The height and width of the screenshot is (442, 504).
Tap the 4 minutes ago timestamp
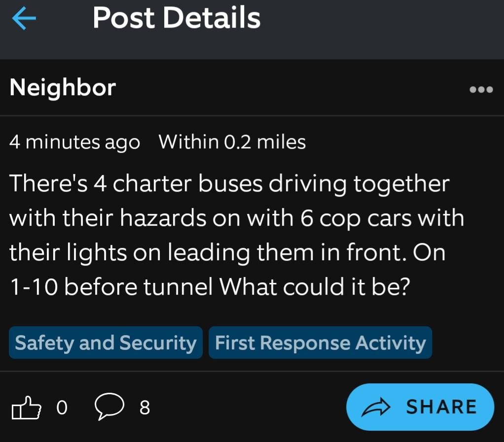(74, 142)
